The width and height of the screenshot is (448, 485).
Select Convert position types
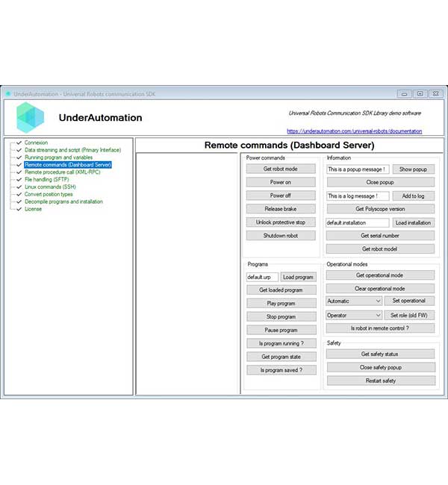(x=49, y=194)
